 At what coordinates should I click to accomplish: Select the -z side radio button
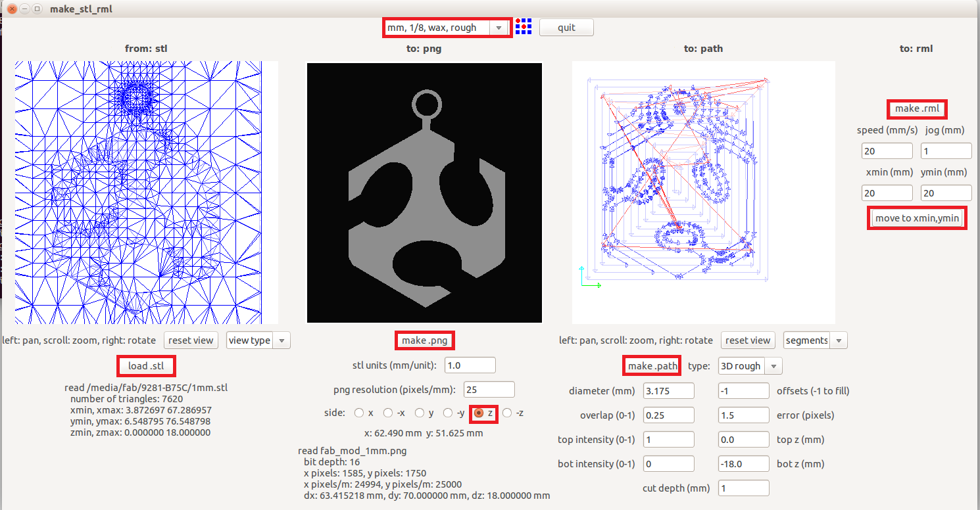coord(507,413)
